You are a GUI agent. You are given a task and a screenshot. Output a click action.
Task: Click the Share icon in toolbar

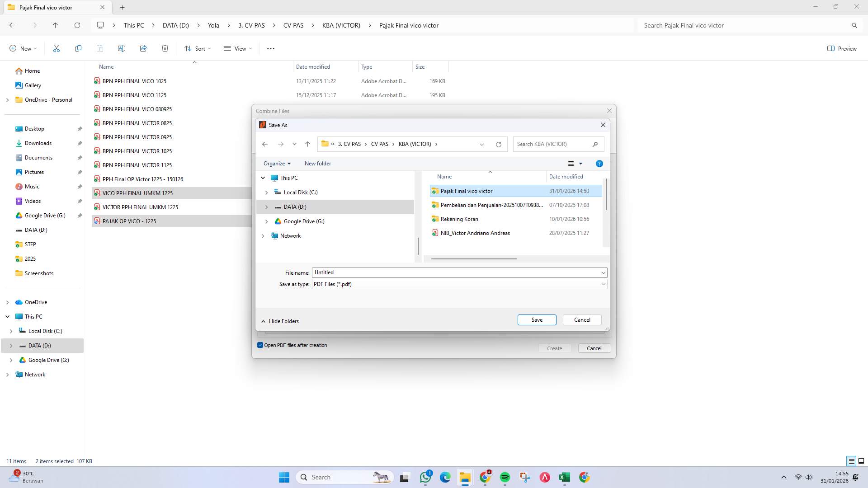143,48
